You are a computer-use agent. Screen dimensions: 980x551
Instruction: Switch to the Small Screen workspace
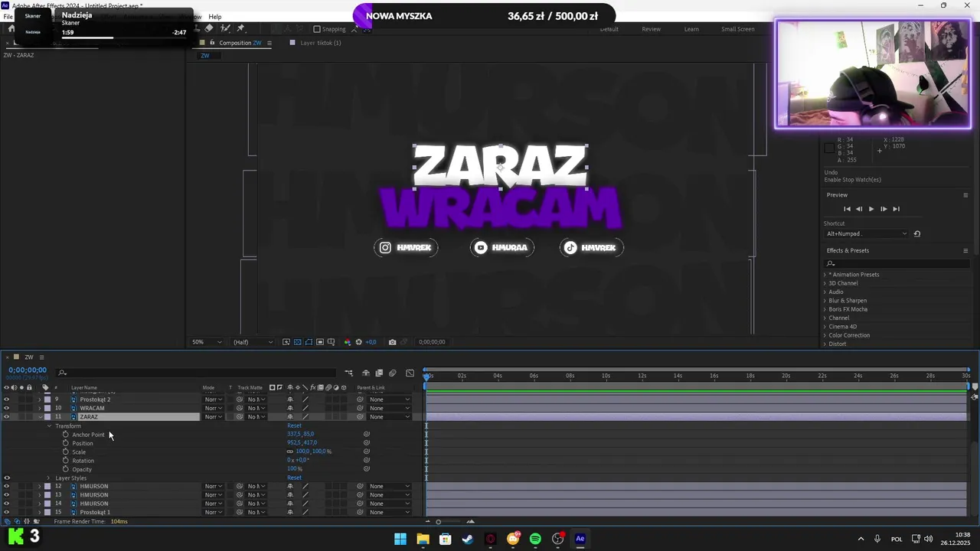point(738,29)
